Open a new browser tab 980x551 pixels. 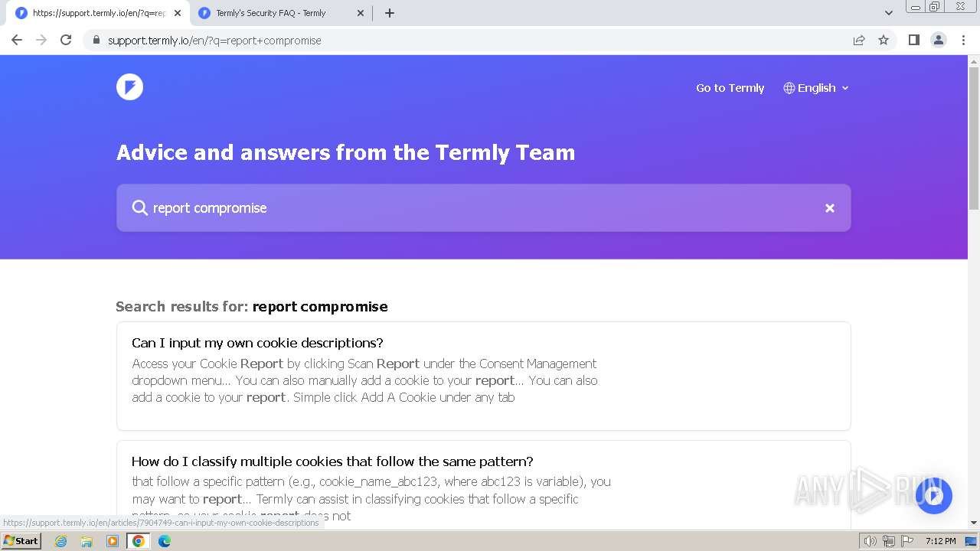[390, 13]
